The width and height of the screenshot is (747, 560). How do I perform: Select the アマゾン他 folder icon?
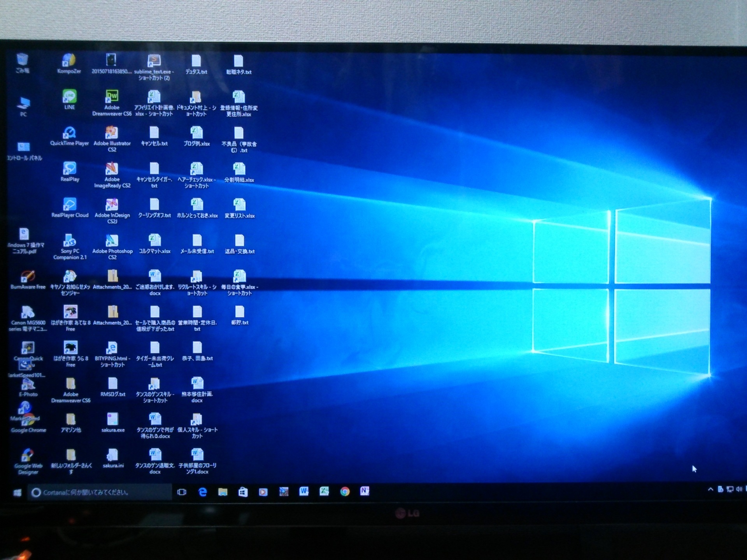70,423
